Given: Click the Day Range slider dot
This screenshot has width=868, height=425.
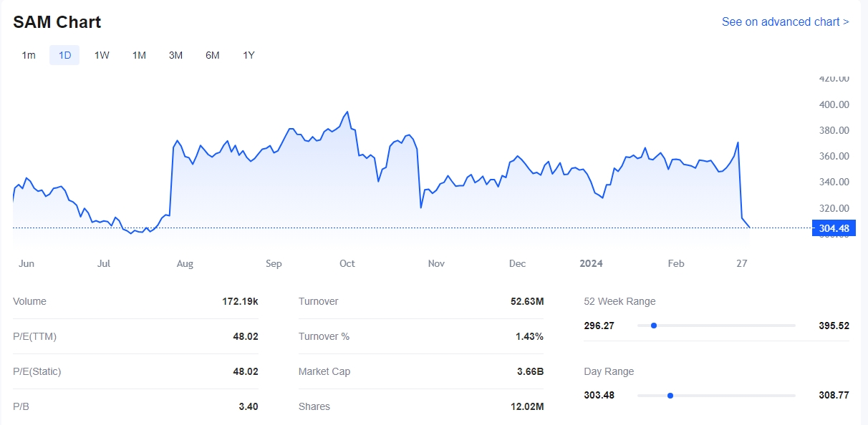Looking at the screenshot, I should [670, 395].
